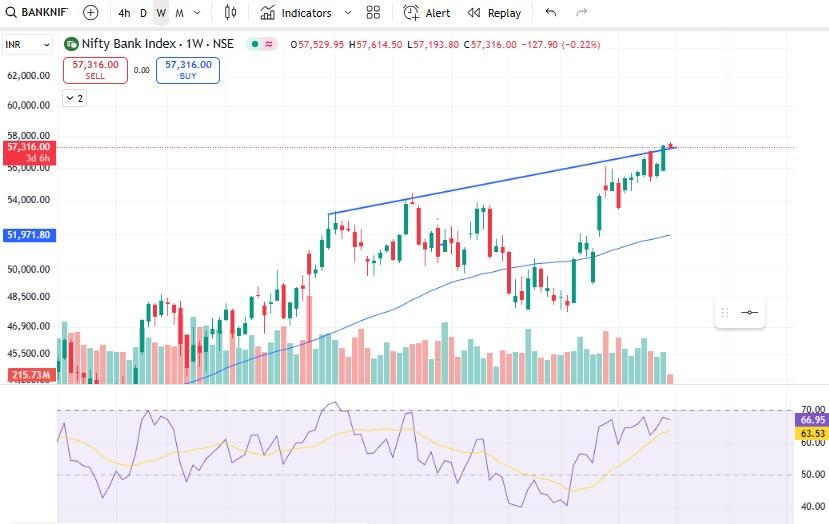Click the purple 66.95 RSI value label
829x524 pixels.
coord(812,420)
